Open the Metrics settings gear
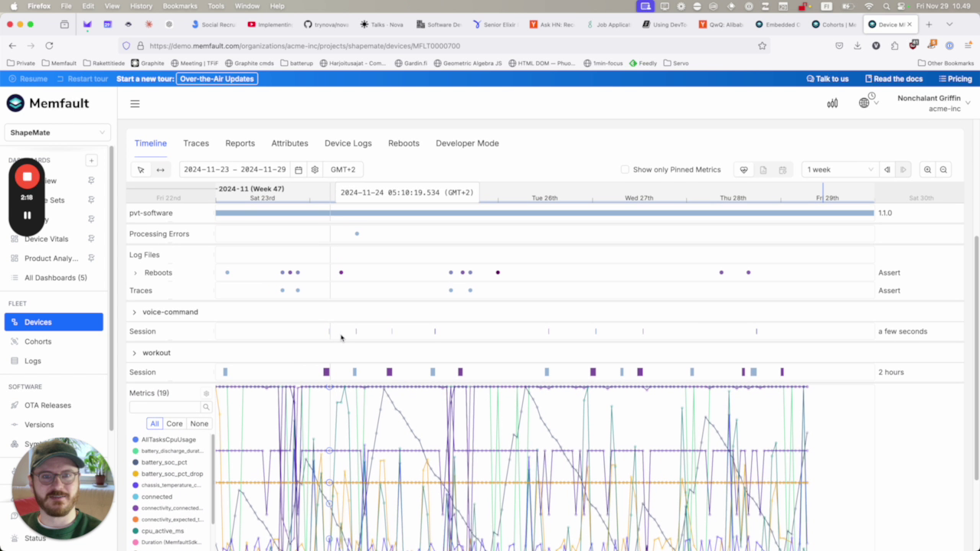 click(x=206, y=393)
